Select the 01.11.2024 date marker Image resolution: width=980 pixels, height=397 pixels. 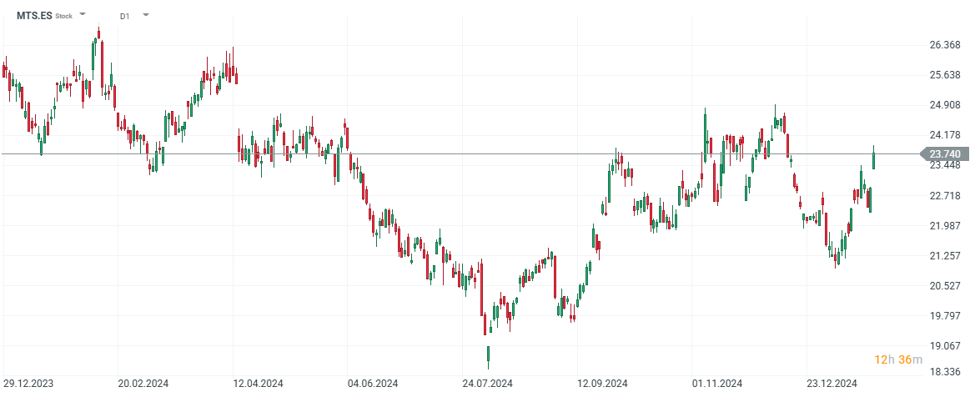pyautogui.click(x=717, y=384)
